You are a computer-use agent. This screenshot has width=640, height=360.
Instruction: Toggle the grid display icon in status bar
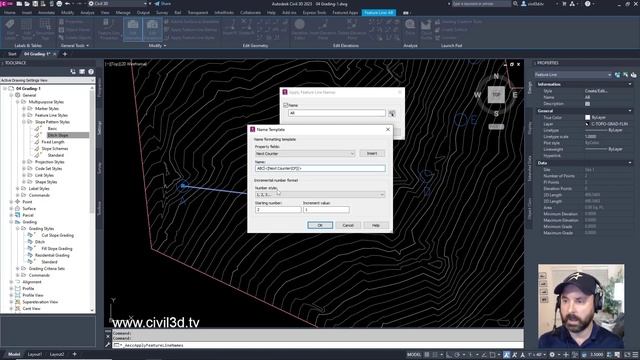pyautogui.click(x=427, y=355)
